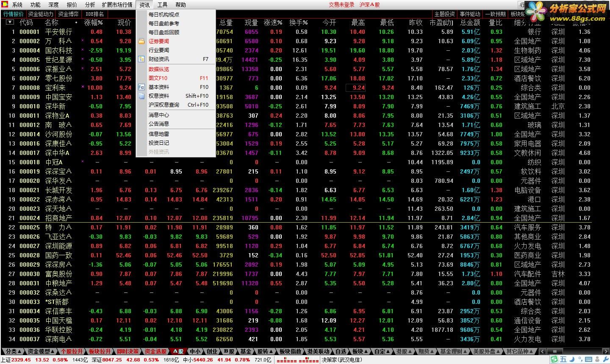Switch to the 一致预期 tab
Image resolution: width=610 pixels, height=364 pixels.
[496, 14]
